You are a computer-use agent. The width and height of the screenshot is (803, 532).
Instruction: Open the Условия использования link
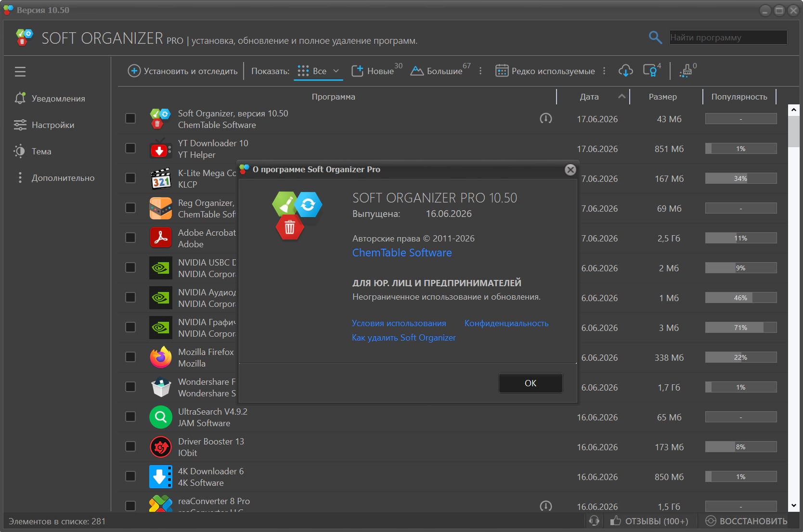[399, 323]
